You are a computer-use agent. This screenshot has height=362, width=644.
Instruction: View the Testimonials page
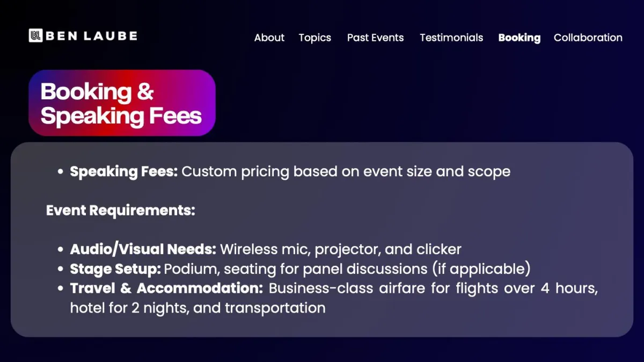tap(451, 38)
